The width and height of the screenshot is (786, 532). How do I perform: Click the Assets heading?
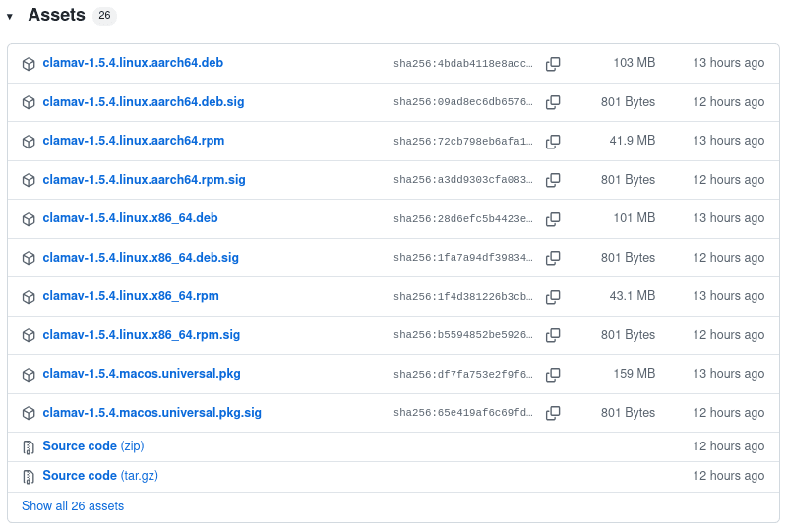click(x=57, y=15)
